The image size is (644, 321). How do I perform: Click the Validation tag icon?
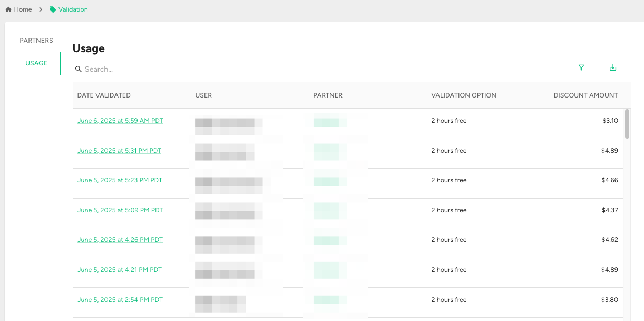(x=52, y=9)
